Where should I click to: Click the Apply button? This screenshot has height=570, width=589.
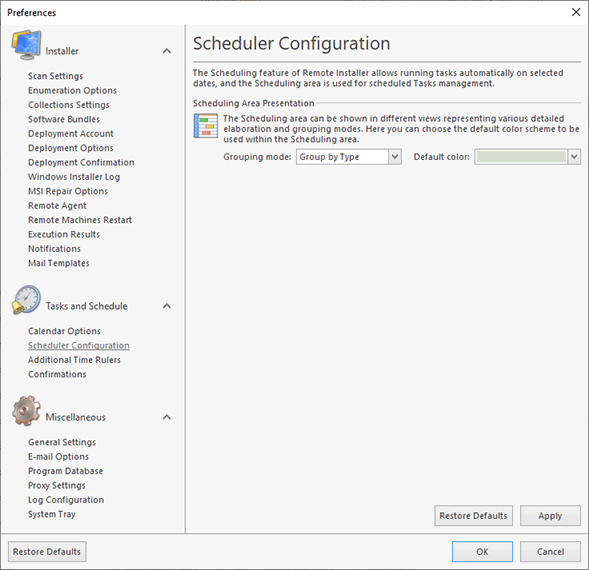(550, 516)
